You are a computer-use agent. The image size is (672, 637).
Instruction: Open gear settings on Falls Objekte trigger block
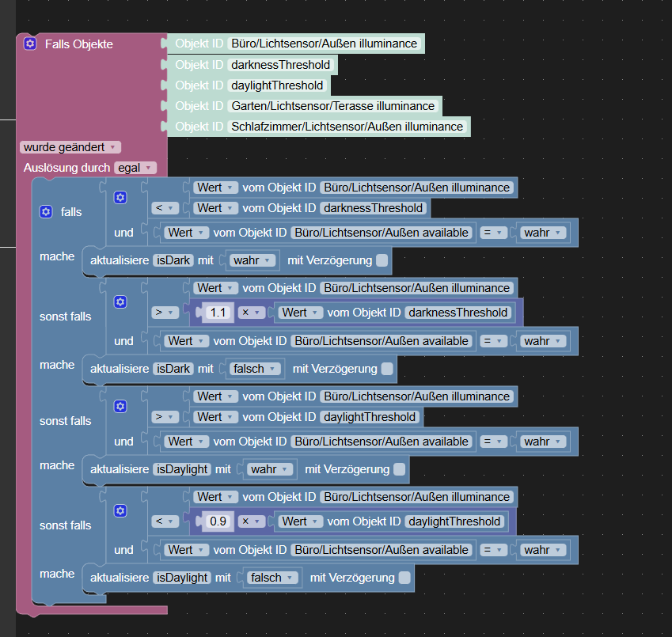[30, 44]
